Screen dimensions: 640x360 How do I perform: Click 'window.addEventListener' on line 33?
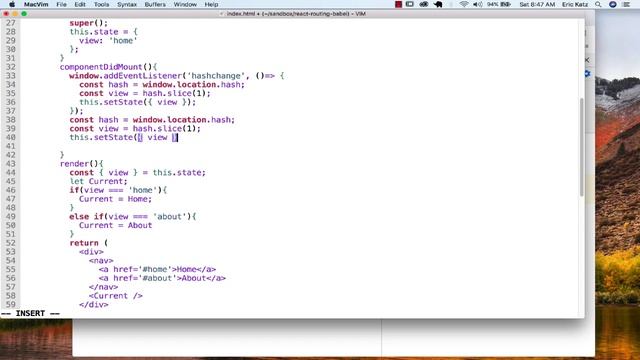point(125,76)
